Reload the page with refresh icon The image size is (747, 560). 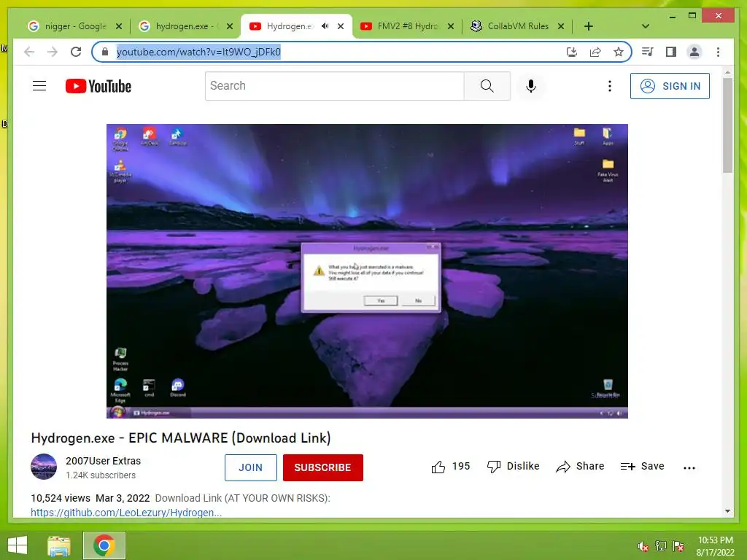(76, 52)
